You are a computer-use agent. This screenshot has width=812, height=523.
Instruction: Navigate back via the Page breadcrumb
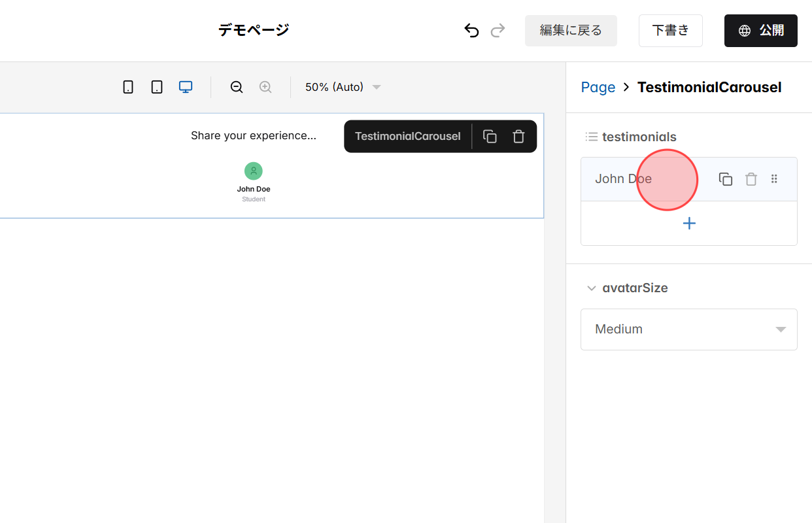598,86
